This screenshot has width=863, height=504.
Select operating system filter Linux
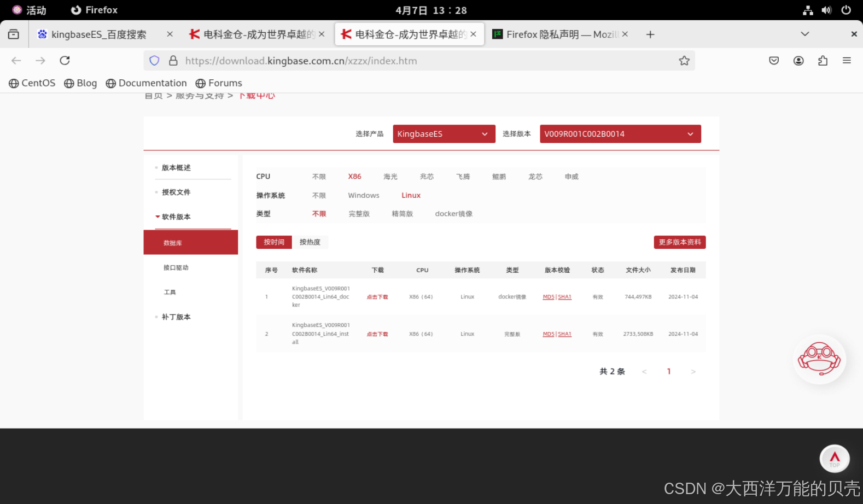[x=411, y=195]
